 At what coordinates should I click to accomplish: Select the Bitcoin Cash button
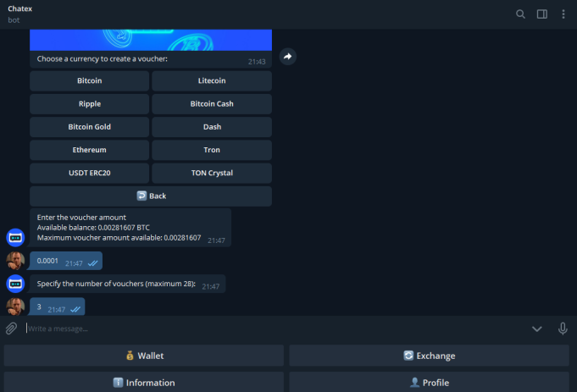coord(212,104)
